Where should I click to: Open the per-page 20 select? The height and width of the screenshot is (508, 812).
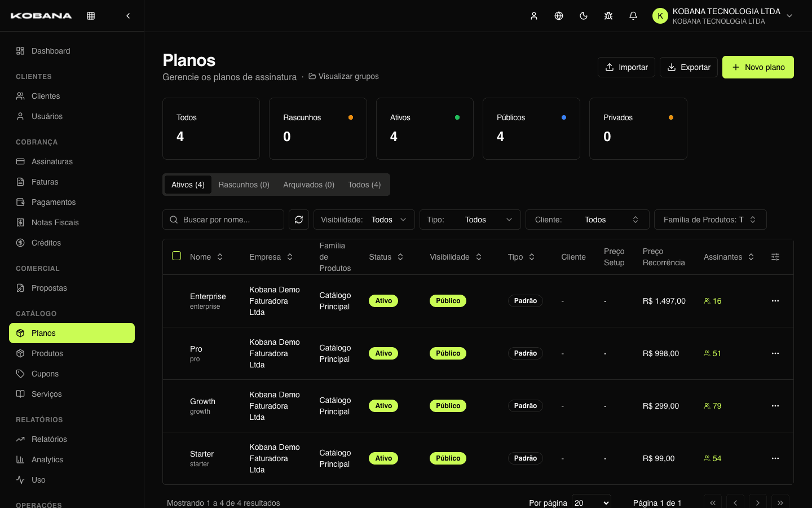[x=592, y=502]
